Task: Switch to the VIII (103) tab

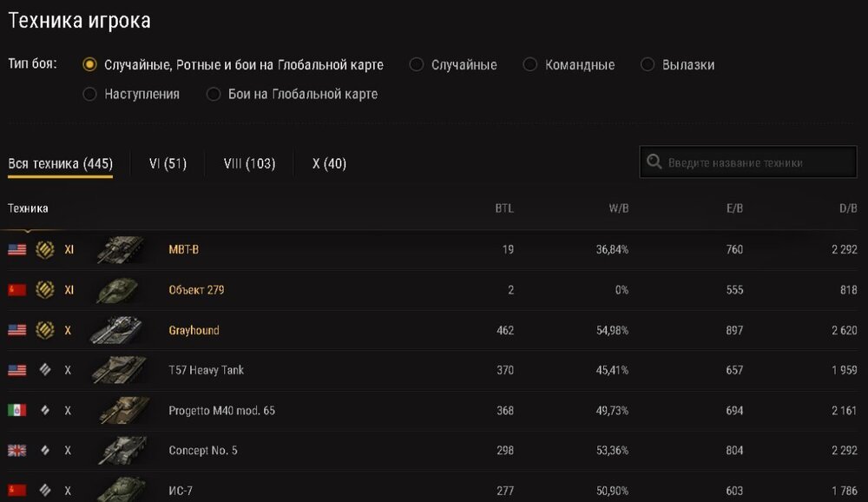Action: point(250,163)
